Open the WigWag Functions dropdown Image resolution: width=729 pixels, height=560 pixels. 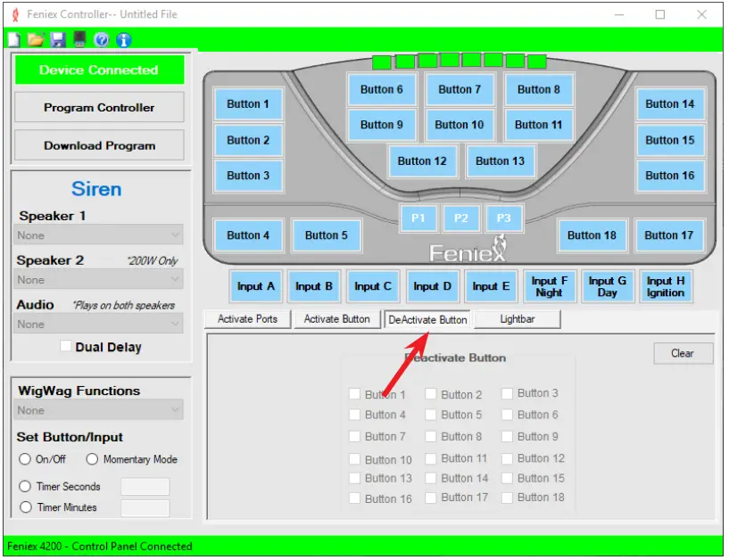coord(98,410)
